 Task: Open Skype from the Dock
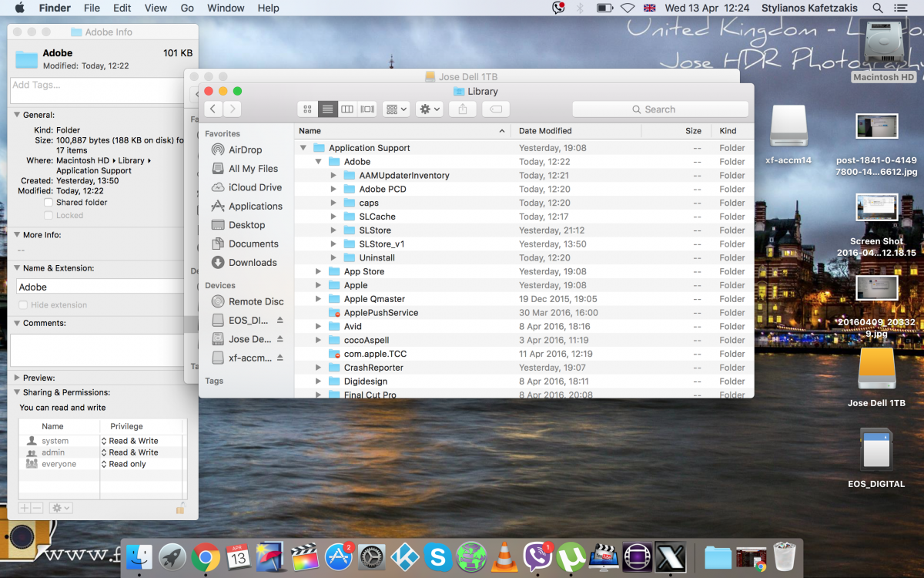tap(437, 556)
